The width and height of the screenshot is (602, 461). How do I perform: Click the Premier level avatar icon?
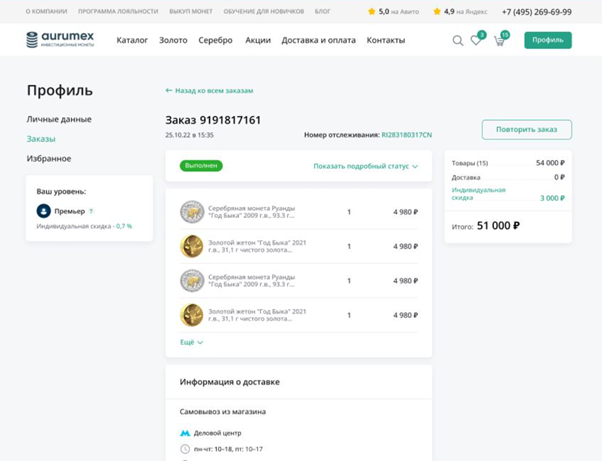point(44,211)
